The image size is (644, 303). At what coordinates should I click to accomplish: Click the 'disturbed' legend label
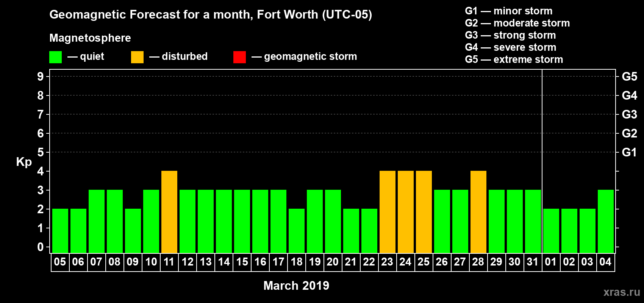pos(184,56)
